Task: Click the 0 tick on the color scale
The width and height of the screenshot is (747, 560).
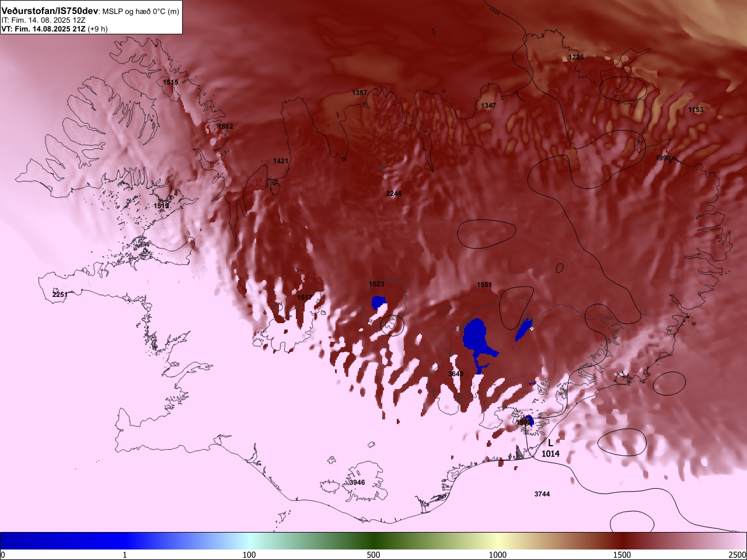Action: pos(3,555)
